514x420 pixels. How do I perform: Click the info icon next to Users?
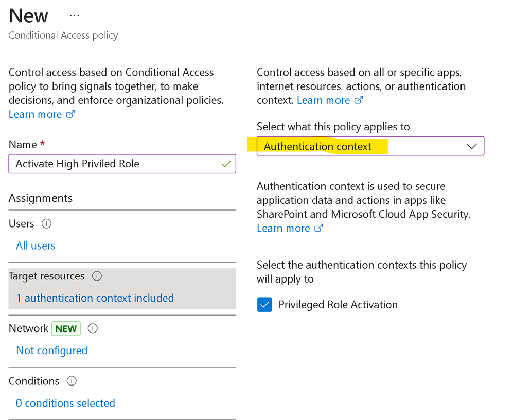point(46,224)
